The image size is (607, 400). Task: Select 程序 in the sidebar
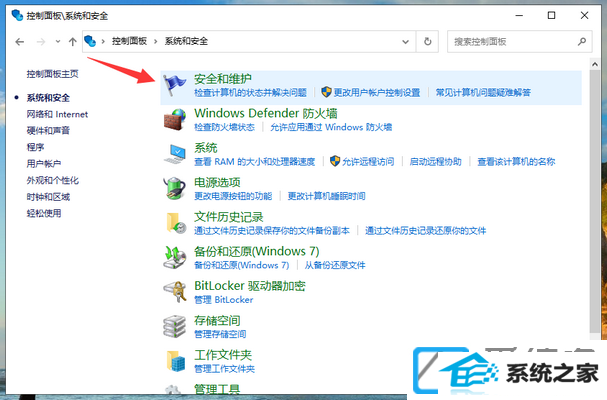point(35,147)
